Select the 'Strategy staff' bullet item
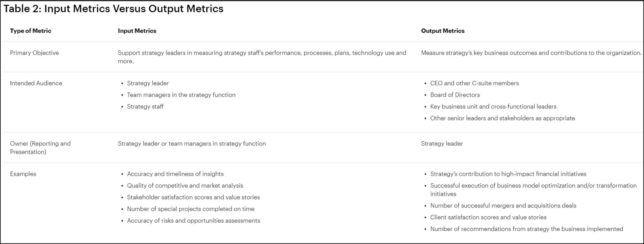 pyautogui.click(x=145, y=107)
